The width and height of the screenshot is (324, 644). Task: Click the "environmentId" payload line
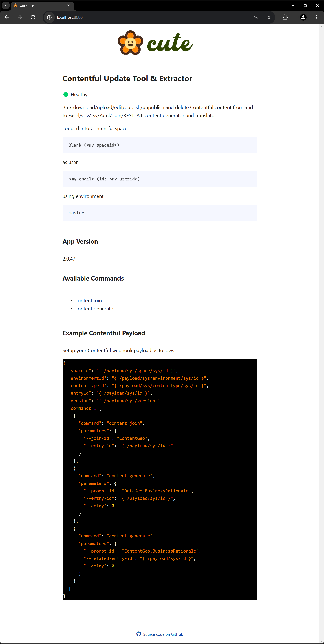[138, 378]
